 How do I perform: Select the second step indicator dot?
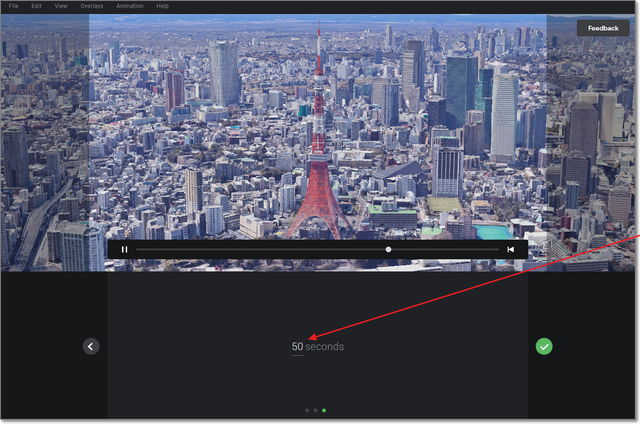(x=315, y=410)
